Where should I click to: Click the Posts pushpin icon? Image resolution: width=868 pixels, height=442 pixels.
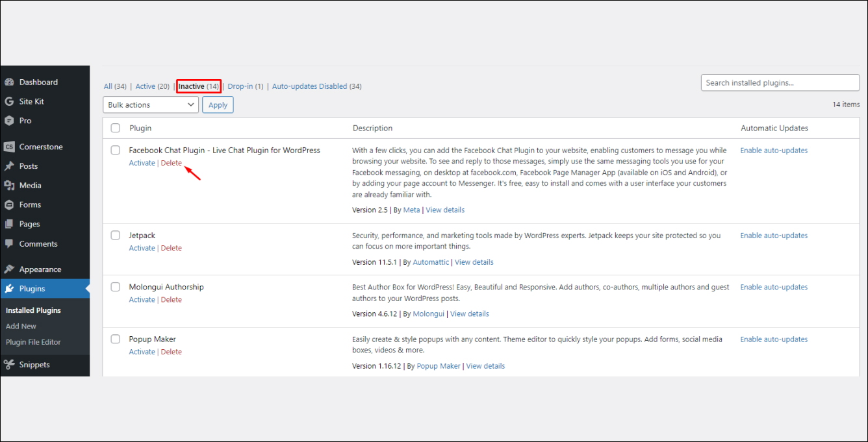9,166
